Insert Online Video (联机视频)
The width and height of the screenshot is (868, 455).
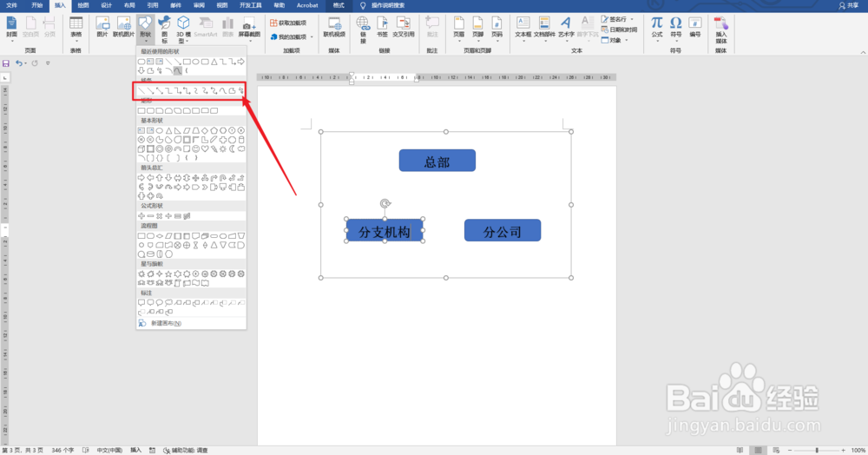pyautogui.click(x=334, y=27)
